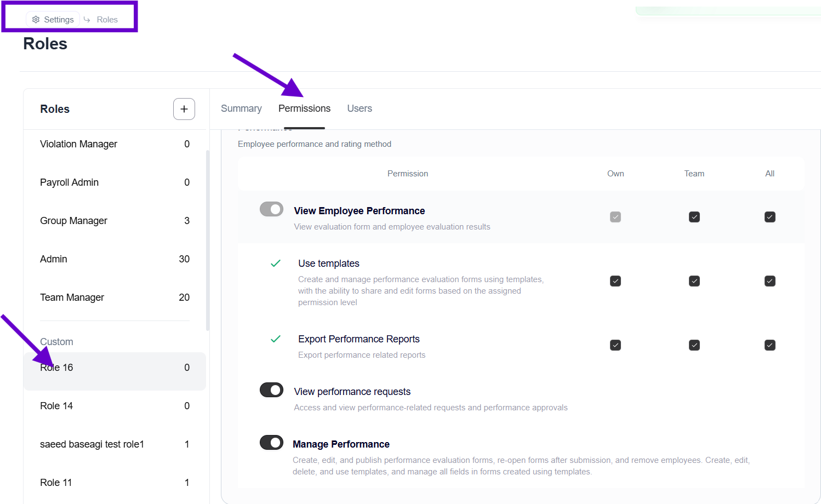Click green checkmark beside Export Performance Reports
The height and width of the screenshot is (504, 821).
click(x=276, y=339)
